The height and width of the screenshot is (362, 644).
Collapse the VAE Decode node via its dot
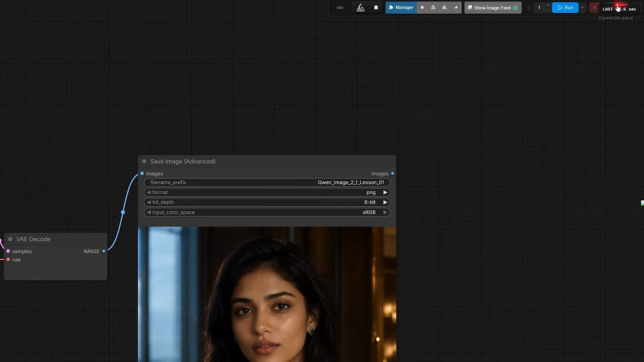(10, 239)
